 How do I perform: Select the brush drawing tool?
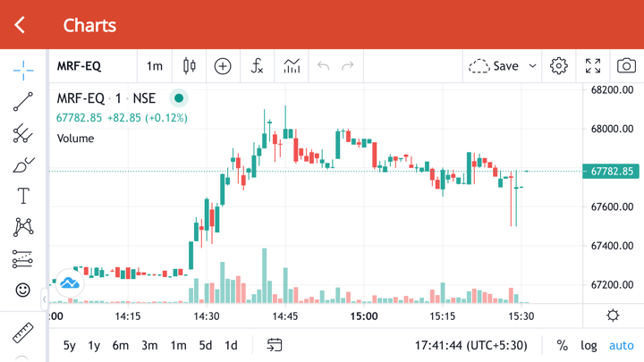23,165
